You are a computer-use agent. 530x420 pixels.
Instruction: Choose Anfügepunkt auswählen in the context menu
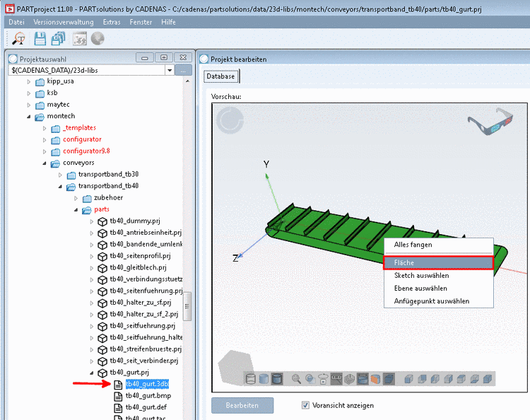click(438, 301)
